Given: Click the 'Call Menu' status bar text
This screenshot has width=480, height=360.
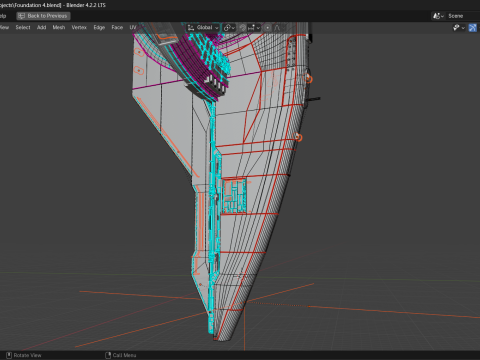Looking at the screenshot, I should coord(124,355).
